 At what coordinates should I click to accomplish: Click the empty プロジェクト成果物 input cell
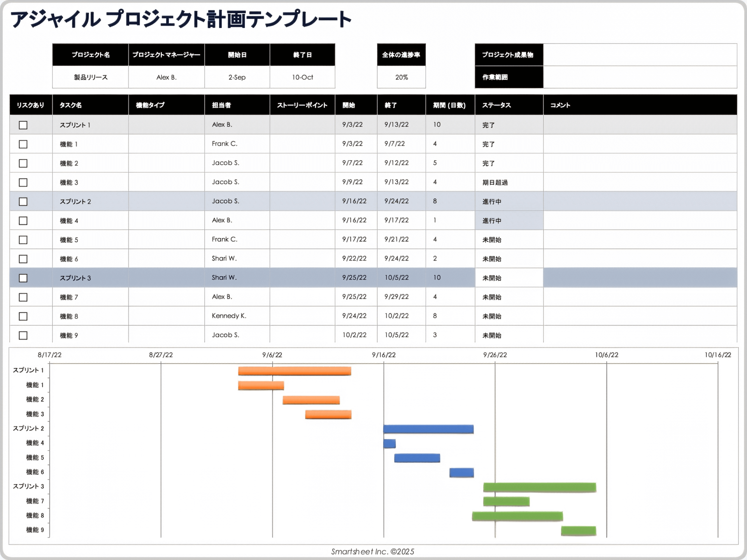(x=640, y=54)
